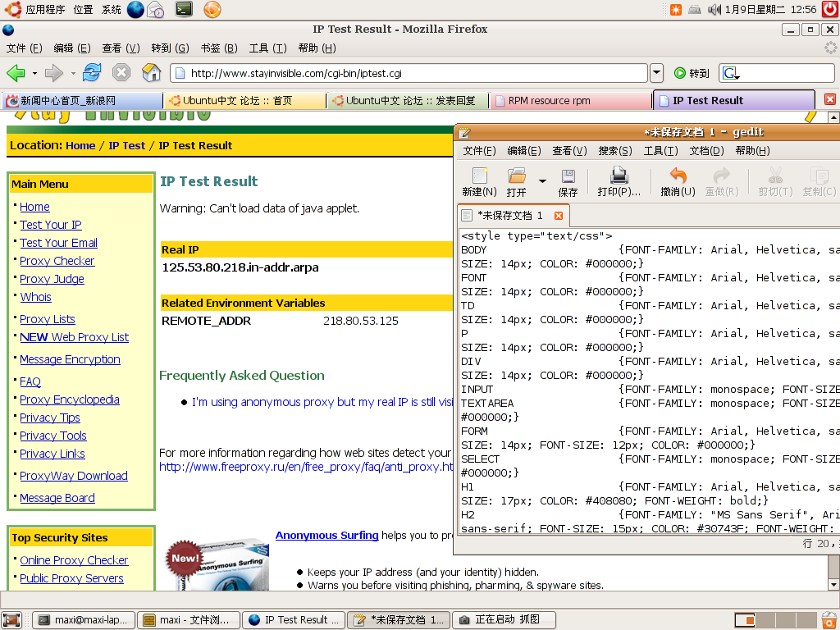The width and height of the screenshot is (840, 630).
Task: Click the Firefox throbber activity icon
Action: (x=830, y=48)
